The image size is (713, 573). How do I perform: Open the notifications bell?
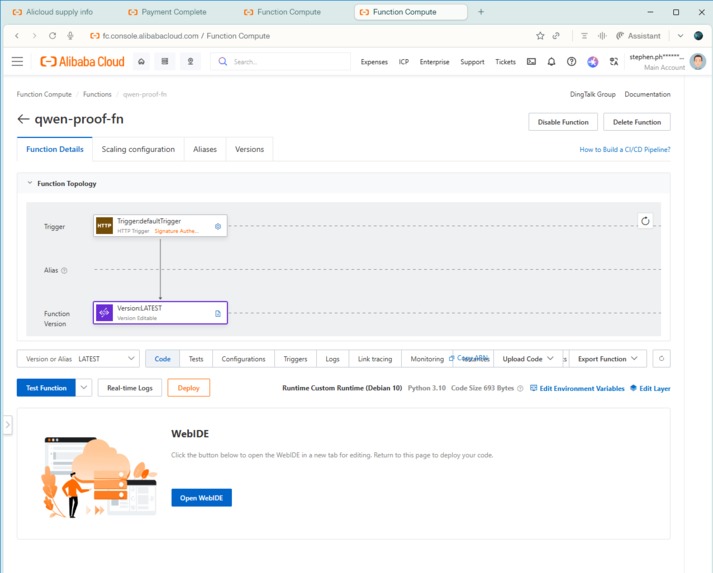pyautogui.click(x=551, y=61)
